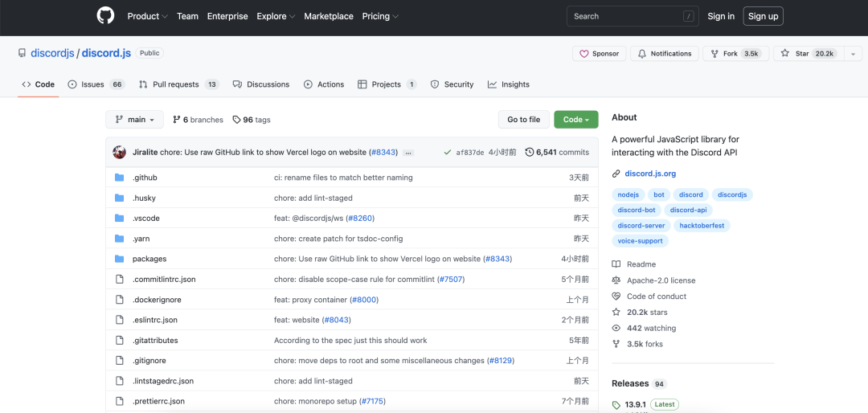Screen dimensions: 868x413
Task: Open the Pricing dropdown menu
Action: click(x=380, y=16)
